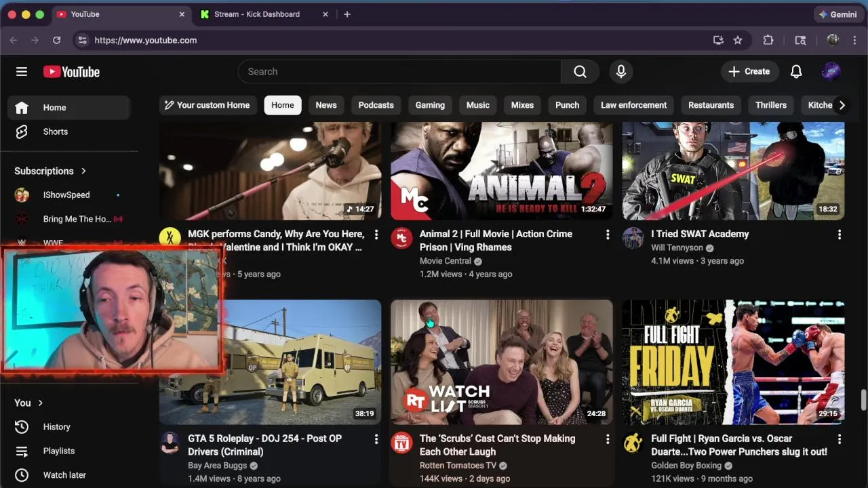This screenshot has height=488, width=868.
Task: Open options for Full Fight Ryan Garcia video
Action: pyautogui.click(x=840, y=439)
